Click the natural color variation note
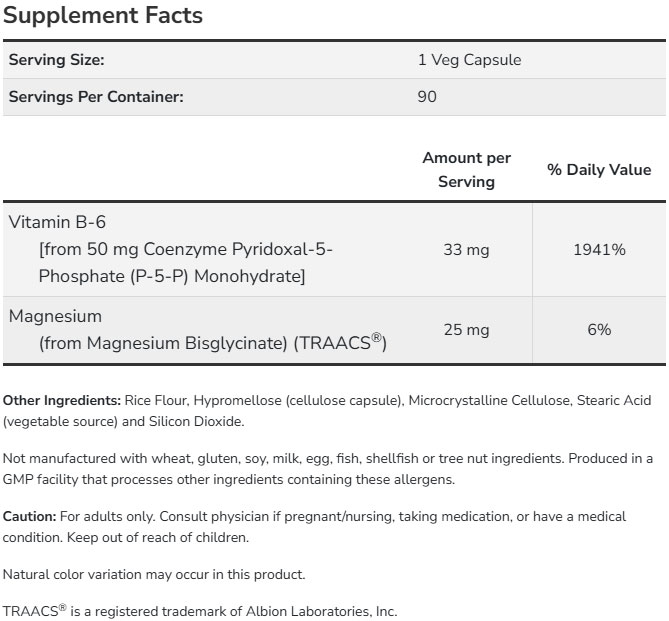 154,574
